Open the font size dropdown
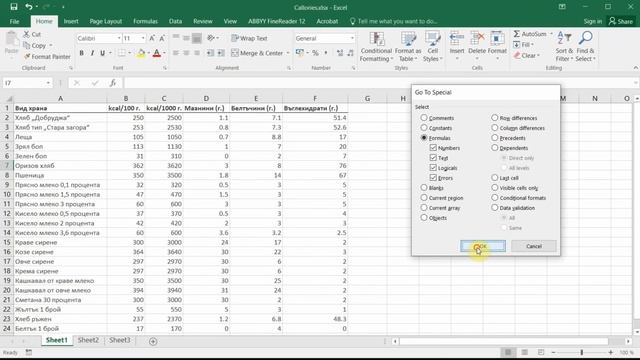640x360 pixels. pos(143,38)
